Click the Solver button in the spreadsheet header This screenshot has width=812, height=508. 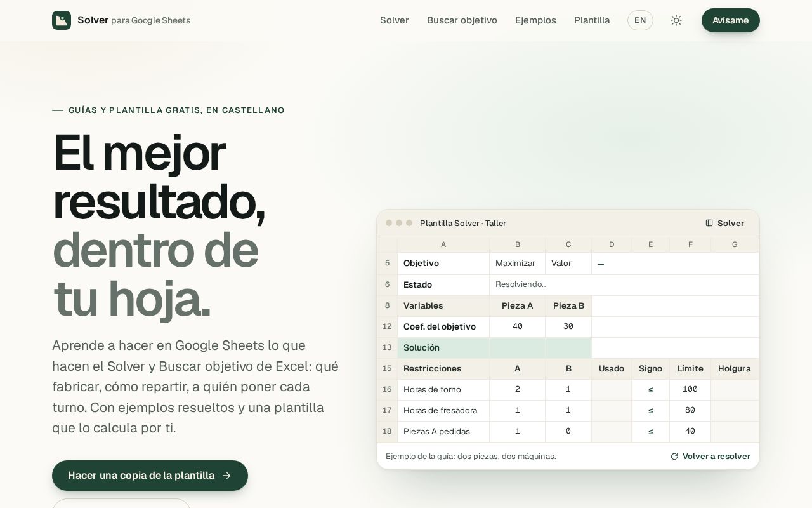click(x=724, y=223)
